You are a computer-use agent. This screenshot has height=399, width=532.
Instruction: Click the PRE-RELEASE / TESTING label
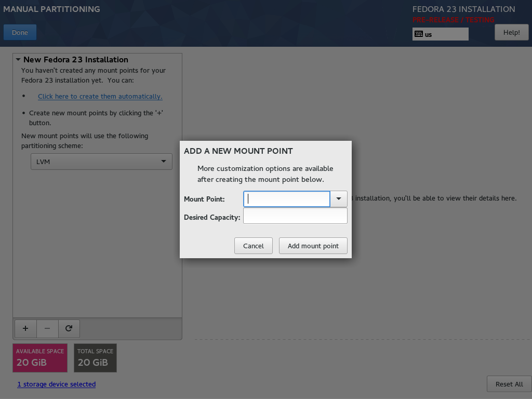point(453,20)
